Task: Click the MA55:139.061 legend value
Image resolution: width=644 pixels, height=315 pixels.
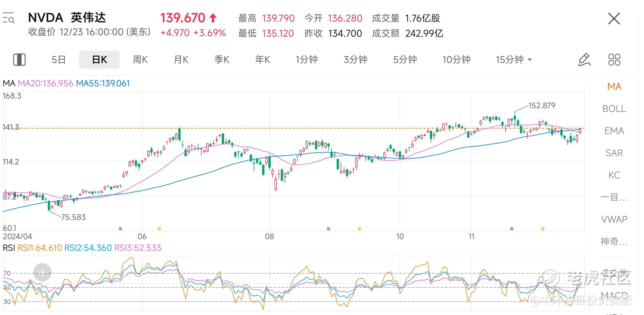Action: pyautogui.click(x=103, y=83)
